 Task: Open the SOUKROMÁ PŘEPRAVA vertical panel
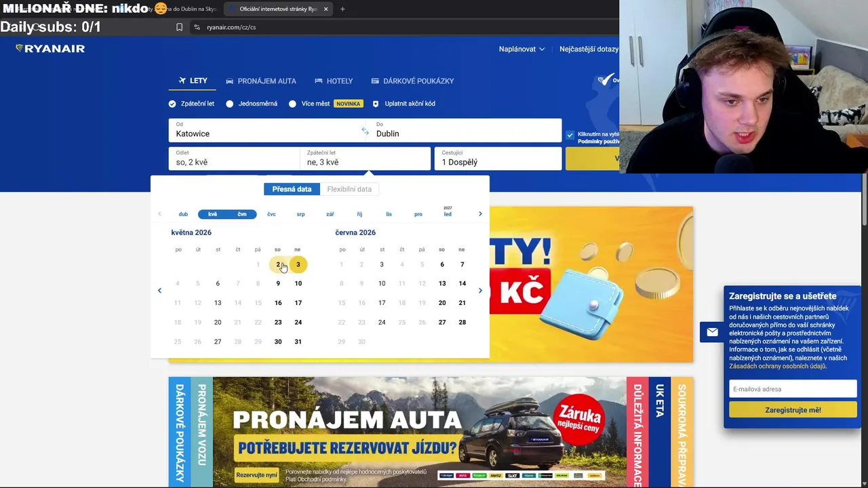click(682, 432)
